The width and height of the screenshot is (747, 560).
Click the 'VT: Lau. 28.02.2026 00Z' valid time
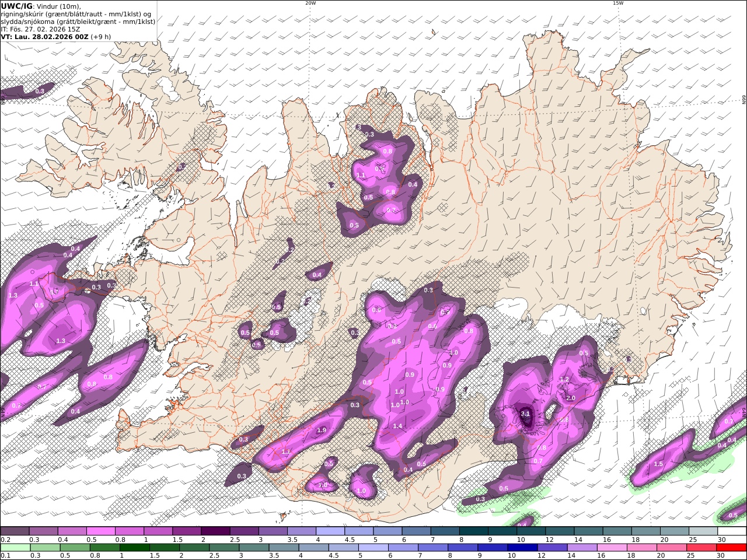[44, 36]
